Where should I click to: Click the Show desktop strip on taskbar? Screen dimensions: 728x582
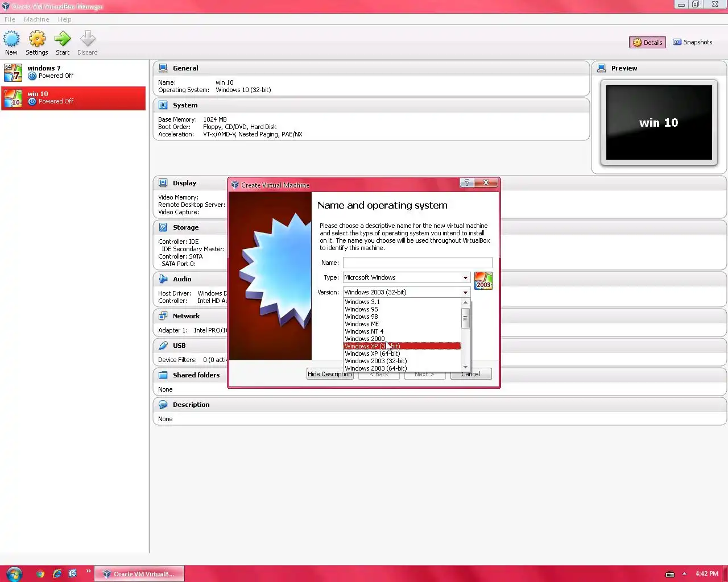[725, 573]
